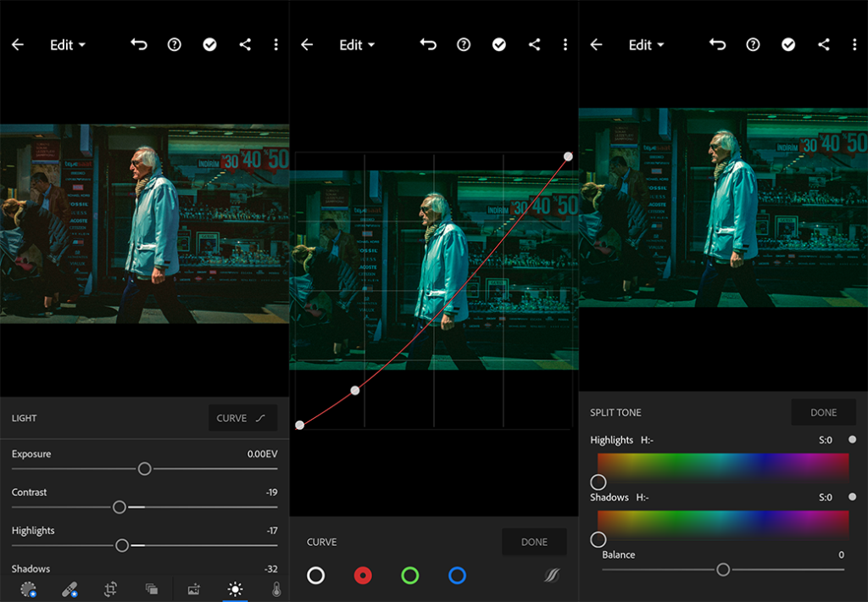The height and width of the screenshot is (602, 868).
Task: Click Highlights color preview dot
Action: tap(853, 440)
